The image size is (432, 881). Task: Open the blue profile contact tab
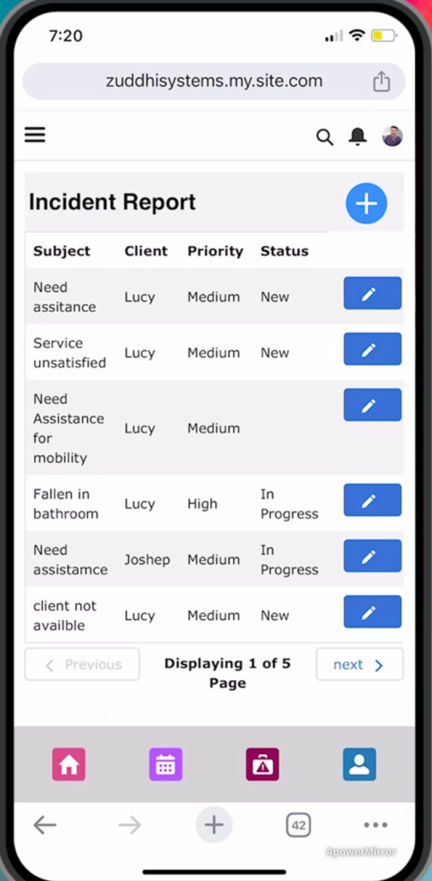pos(360,765)
